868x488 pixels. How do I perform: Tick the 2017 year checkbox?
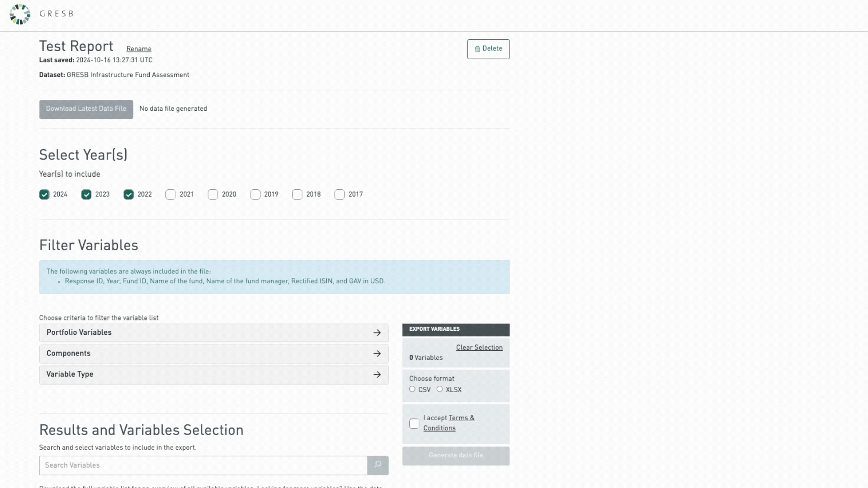coord(340,194)
